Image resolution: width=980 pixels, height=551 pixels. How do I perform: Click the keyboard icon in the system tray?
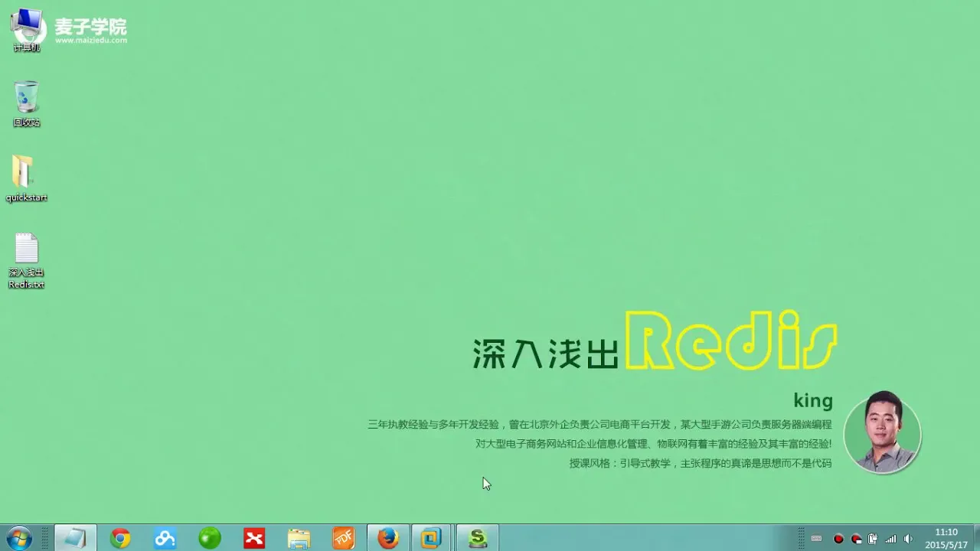[816, 539]
